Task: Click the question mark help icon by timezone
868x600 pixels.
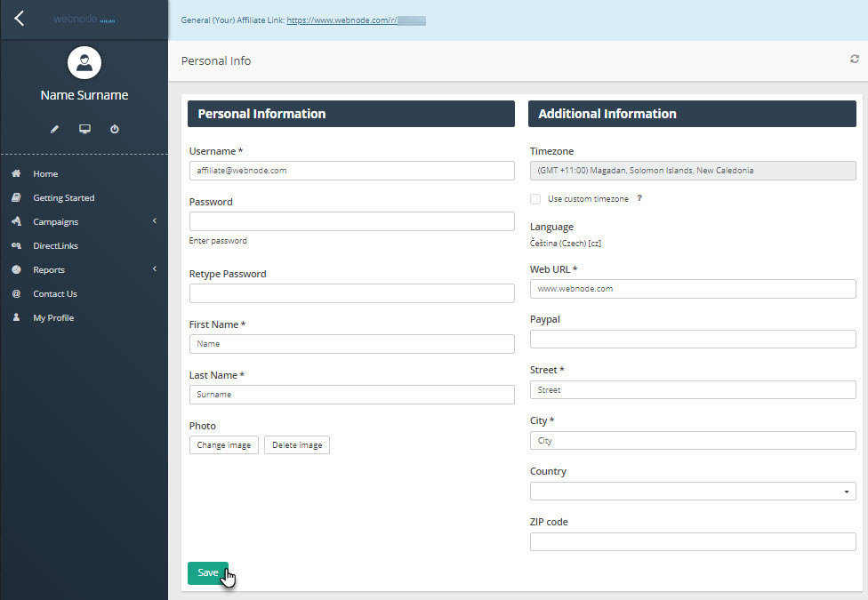Action: (x=639, y=199)
